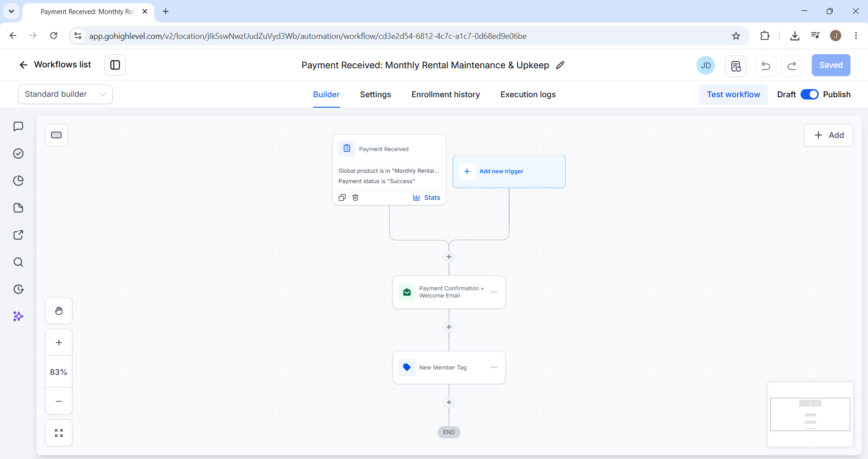Open the history clock sidebar icon
This screenshot has height=459, width=868.
click(x=18, y=289)
